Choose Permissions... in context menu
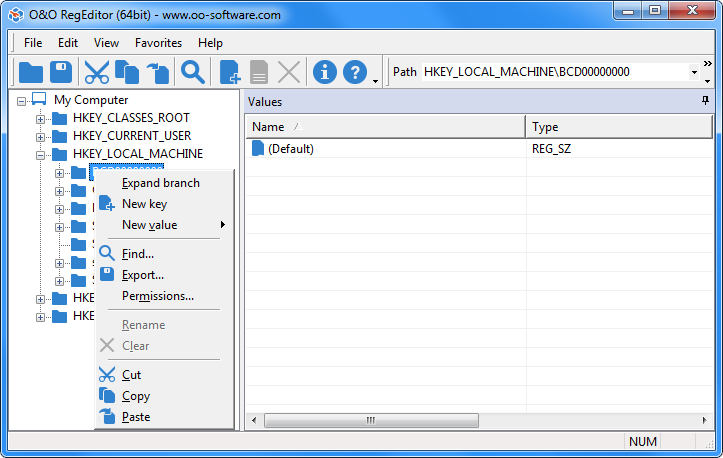 (x=164, y=296)
